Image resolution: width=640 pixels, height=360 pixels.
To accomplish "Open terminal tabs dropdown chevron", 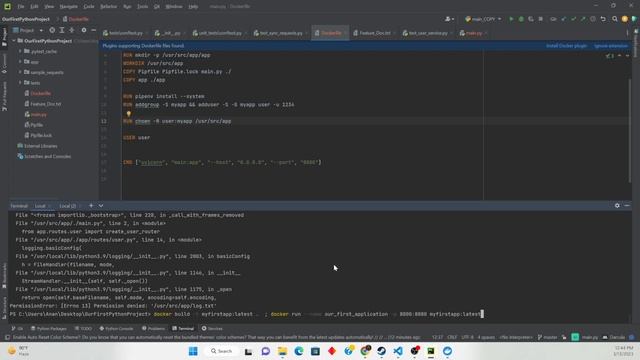I will point(101,206).
